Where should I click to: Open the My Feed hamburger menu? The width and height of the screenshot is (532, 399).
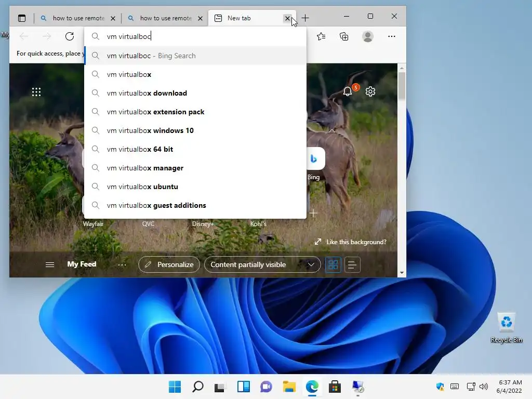click(50, 264)
